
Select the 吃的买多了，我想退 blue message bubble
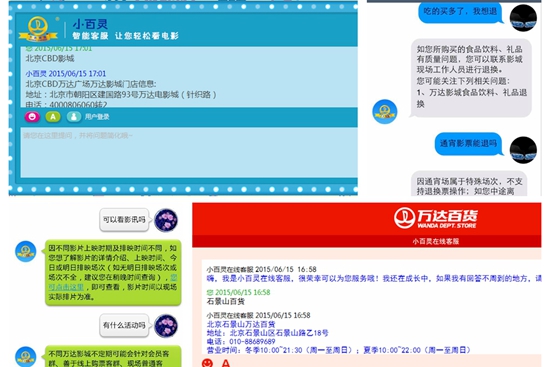[460, 13]
